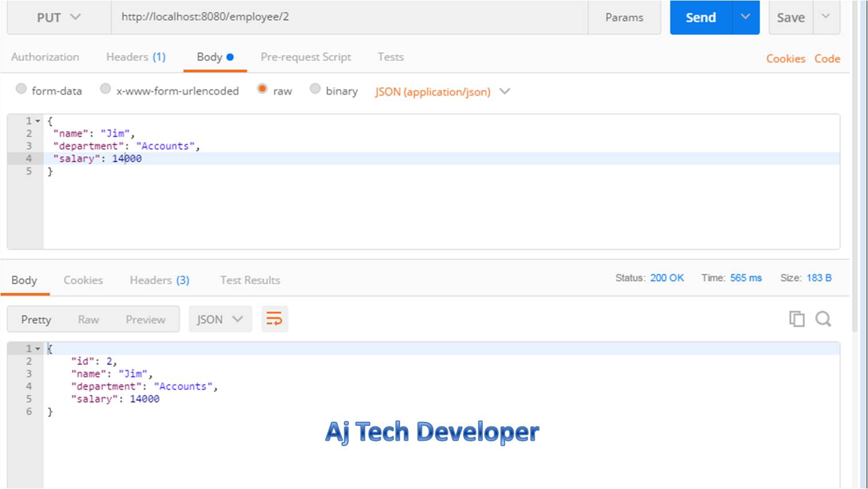Image resolution: width=868 pixels, height=489 pixels.
Task: Open the Pre-request Script tab
Action: click(306, 57)
